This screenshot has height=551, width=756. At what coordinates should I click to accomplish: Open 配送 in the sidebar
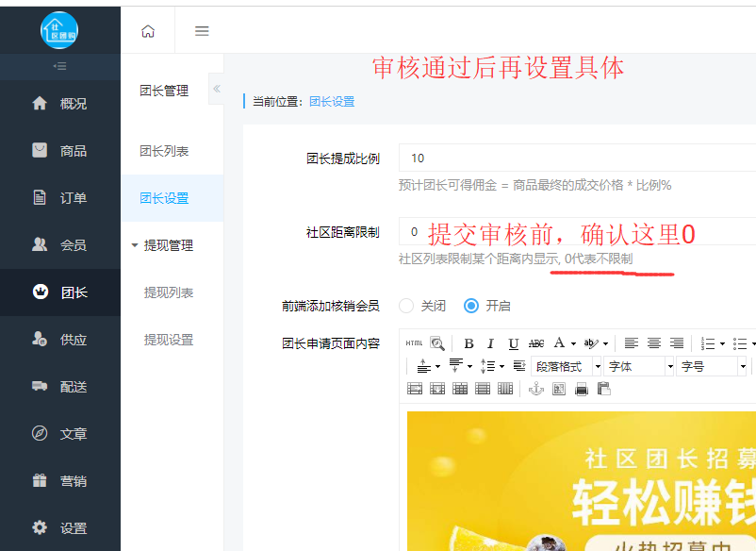59,387
